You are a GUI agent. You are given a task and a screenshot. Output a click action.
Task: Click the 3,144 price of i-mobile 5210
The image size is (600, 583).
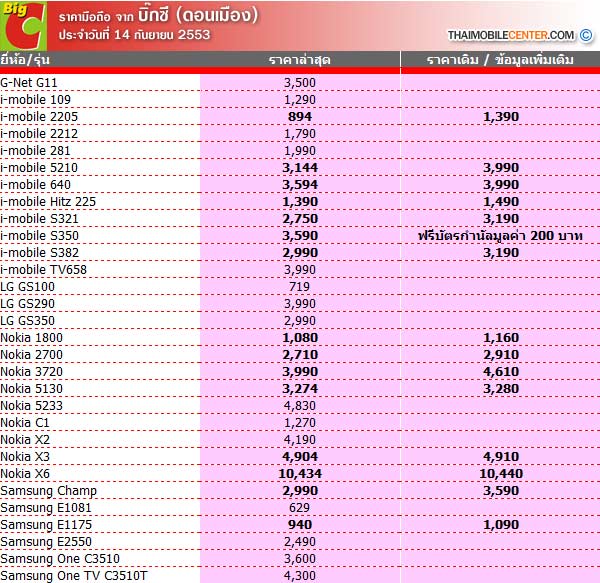[x=300, y=168]
